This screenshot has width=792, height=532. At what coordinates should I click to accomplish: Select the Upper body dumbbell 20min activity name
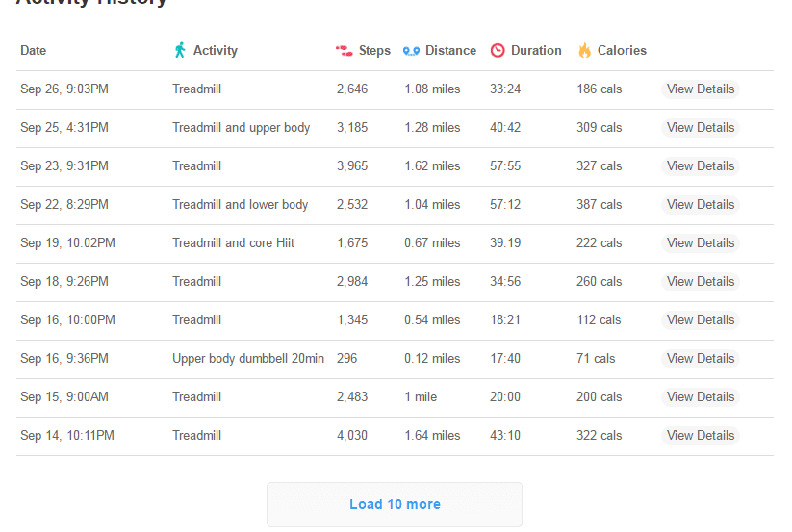tap(248, 359)
